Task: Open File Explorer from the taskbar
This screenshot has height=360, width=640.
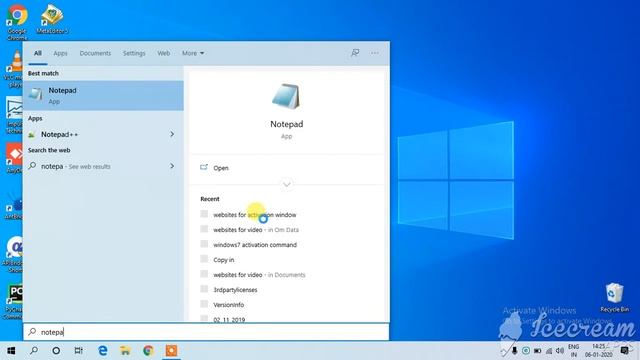Action: click(x=125, y=351)
